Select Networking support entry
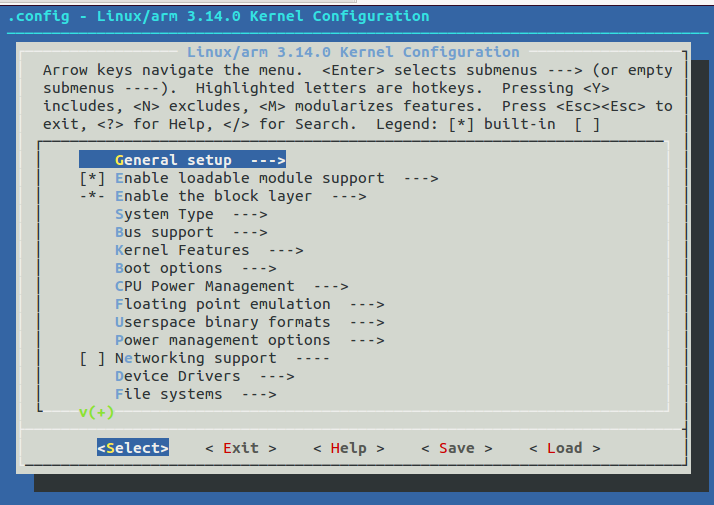Viewport: 714px width, 505px height. tap(223, 358)
